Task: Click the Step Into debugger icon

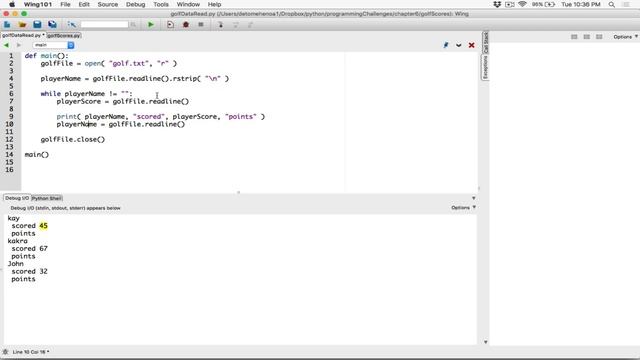Action: (220, 24)
